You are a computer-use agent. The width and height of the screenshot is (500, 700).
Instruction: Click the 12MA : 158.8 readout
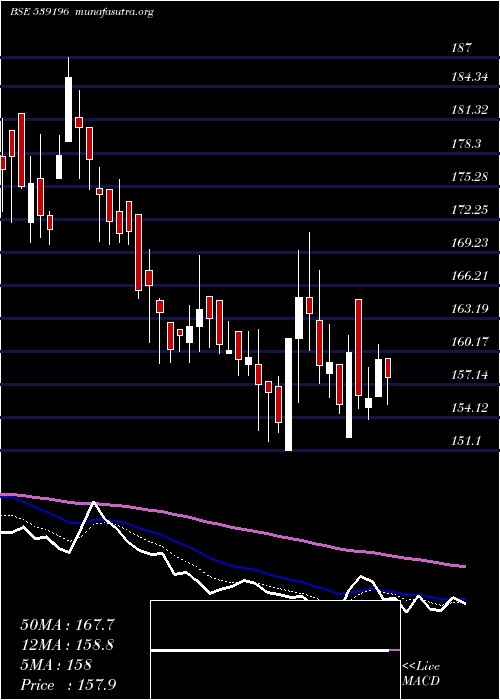coord(67,645)
